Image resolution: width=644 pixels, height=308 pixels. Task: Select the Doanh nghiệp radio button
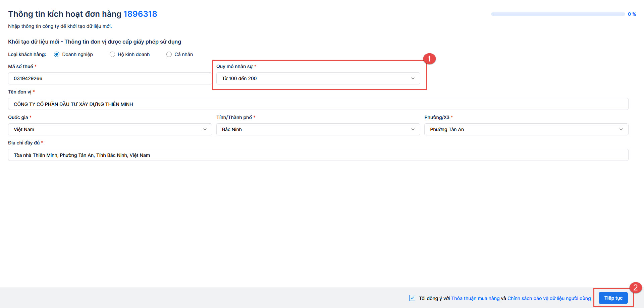pos(57,54)
